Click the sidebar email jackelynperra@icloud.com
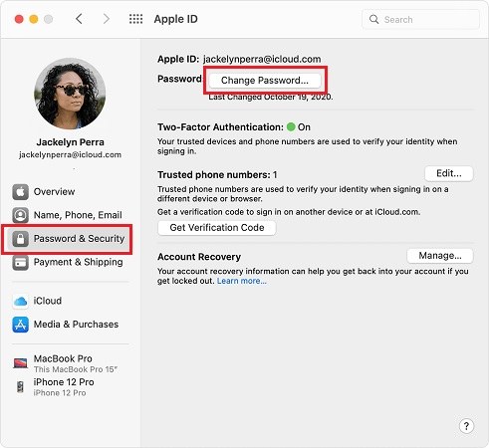The width and height of the screenshot is (489, 448). 70,155
